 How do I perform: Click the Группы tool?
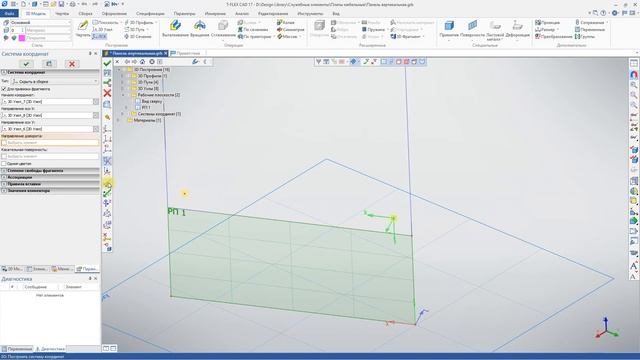(x=585, y=36)
